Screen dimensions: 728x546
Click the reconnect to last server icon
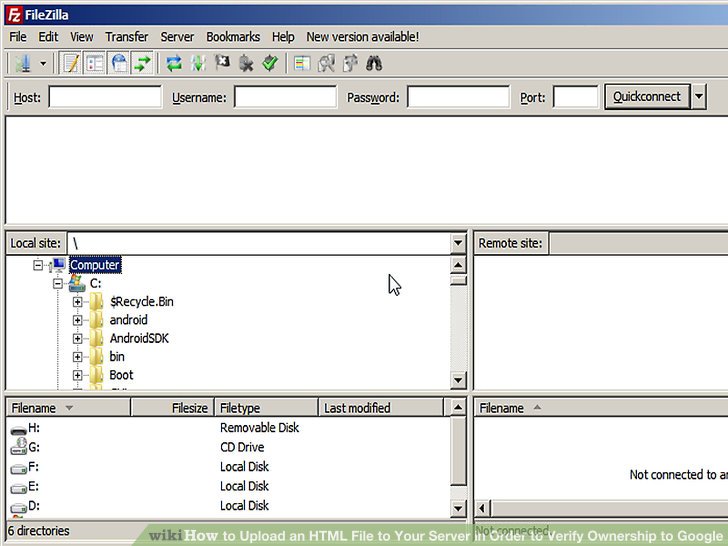[x=270, y=63]
